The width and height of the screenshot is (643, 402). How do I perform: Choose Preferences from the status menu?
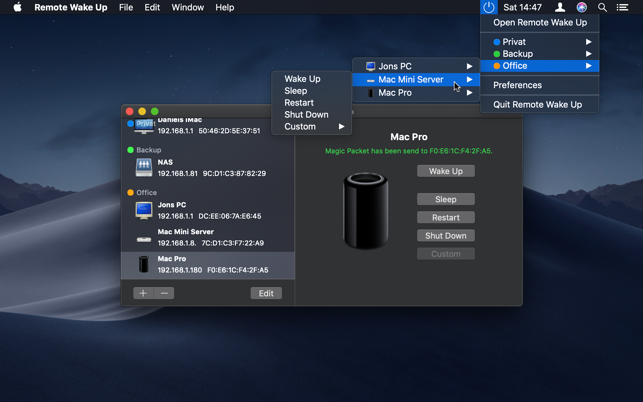[517, 85]
